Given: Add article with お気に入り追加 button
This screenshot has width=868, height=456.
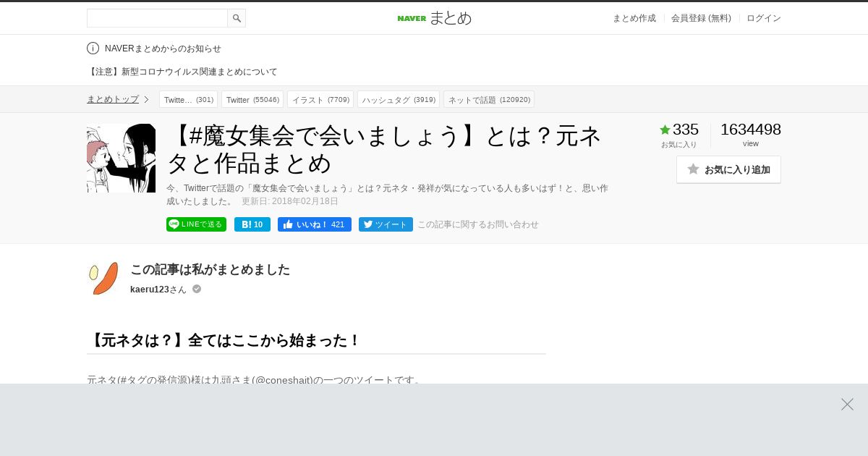Looking at the screenshot, I should click(728, 169).
